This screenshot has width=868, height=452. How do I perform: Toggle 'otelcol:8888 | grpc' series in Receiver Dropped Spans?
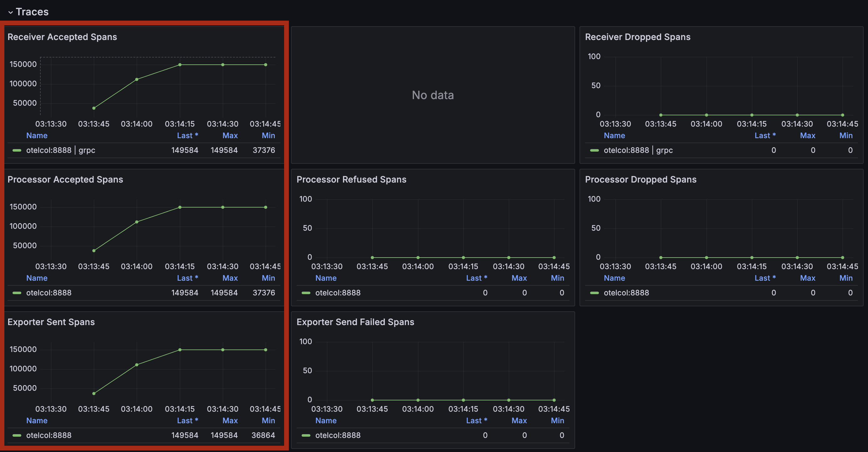[638, 150]
